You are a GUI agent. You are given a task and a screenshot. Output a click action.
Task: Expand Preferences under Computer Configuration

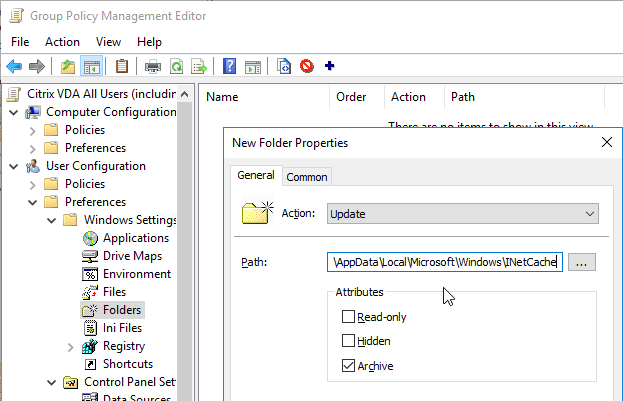click(33, 149)
